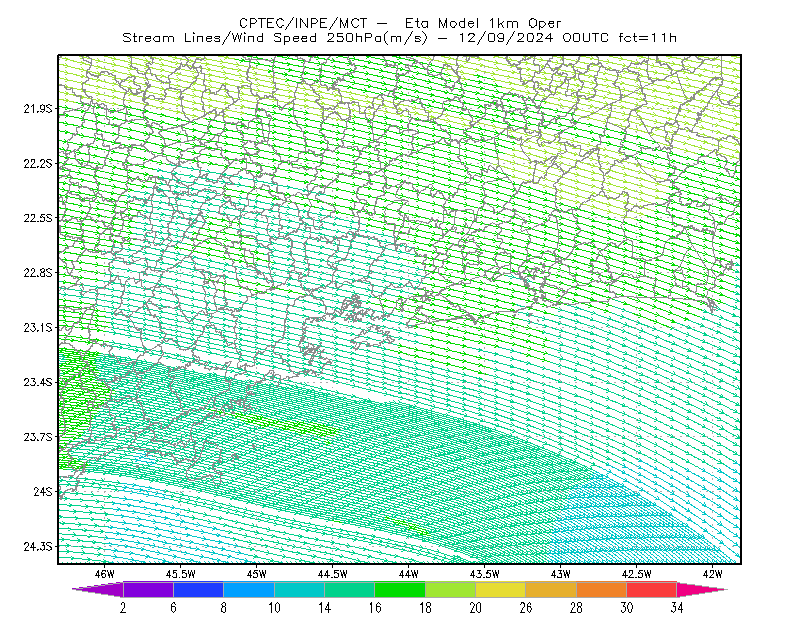Viewport: 800px width, 618px height.
Task: Click the bright green swatch between 16 and 18
Action: [400, 589]
